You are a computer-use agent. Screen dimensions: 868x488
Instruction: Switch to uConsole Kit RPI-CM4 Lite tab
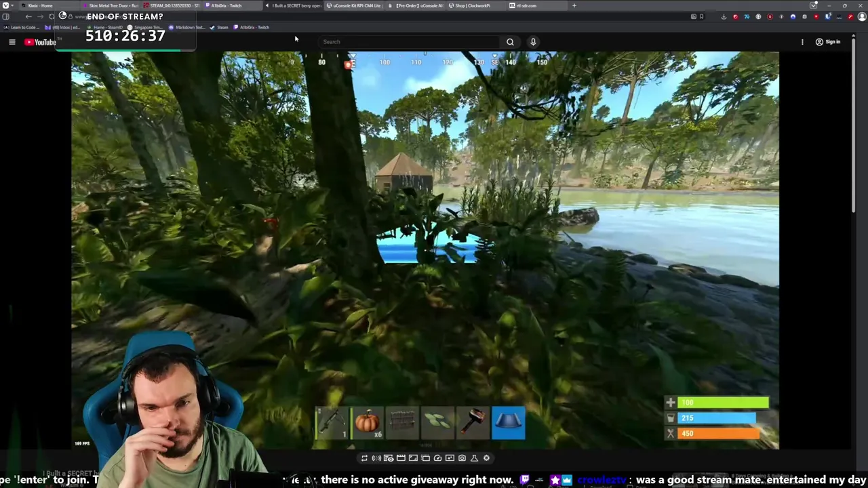point(355,5)
